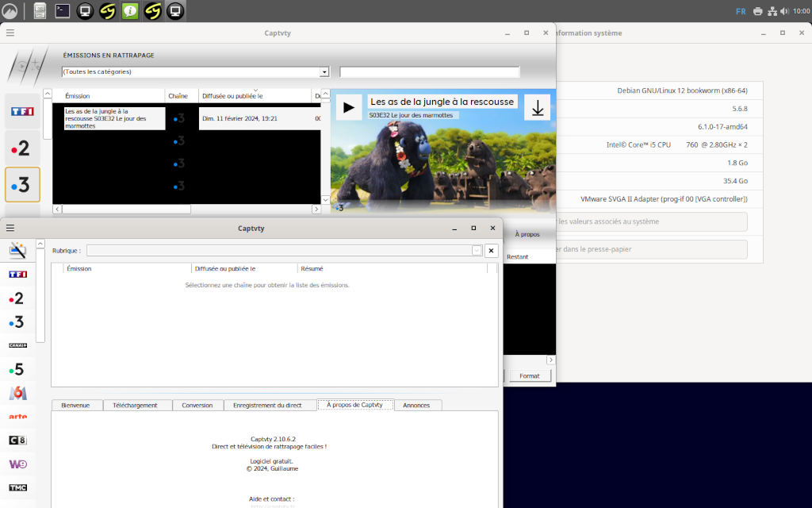Open the hamburger menu in the front Captvty window
This screenshot has width=812, height=508.
click(10, 228)
